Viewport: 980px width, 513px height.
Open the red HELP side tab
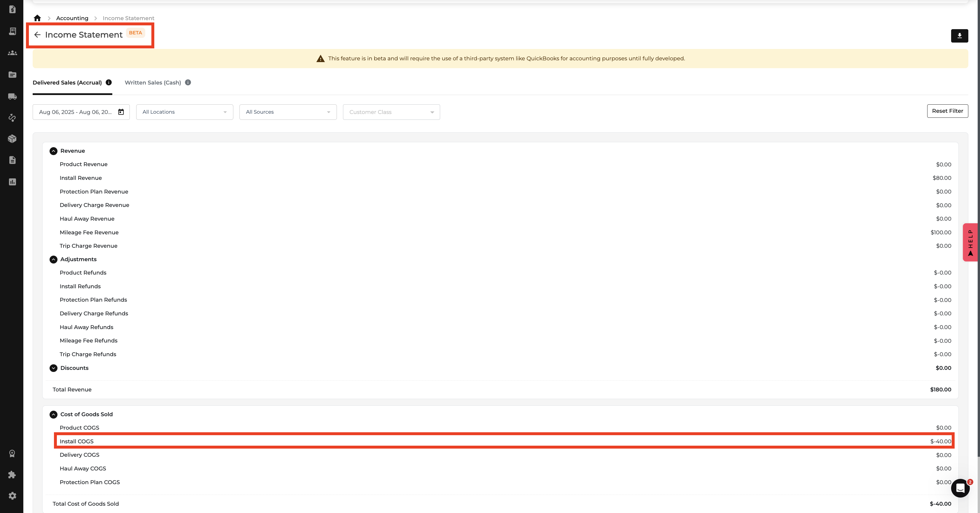[x=970, y=242]
